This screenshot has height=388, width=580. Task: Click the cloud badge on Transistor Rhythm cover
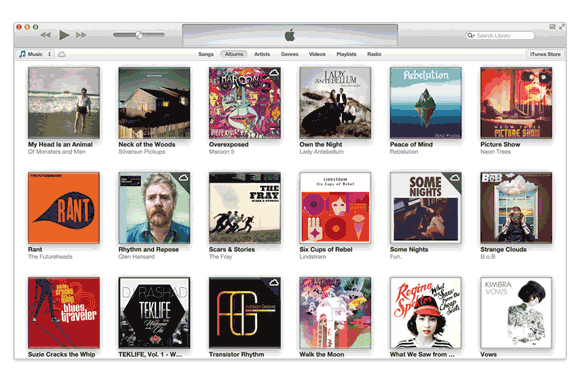point(274,283)
